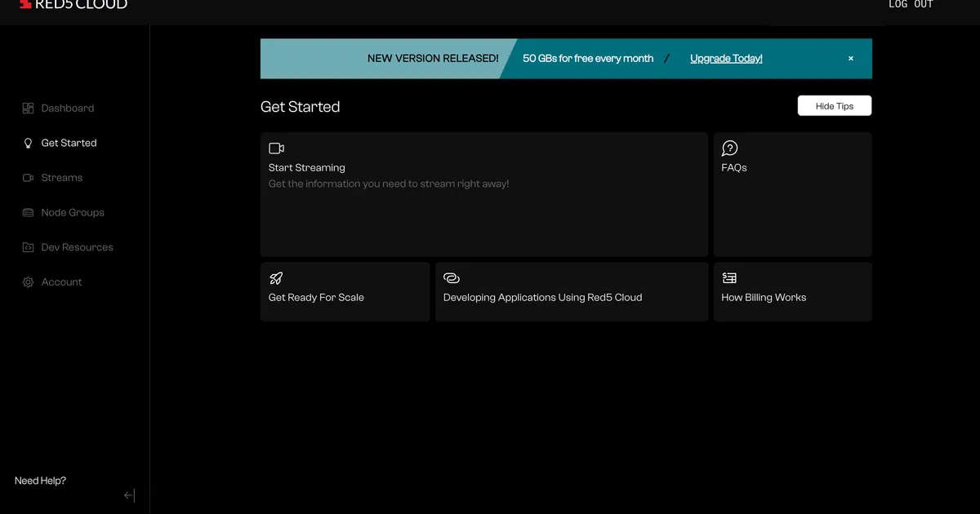
Task: Dismiss the new version banner
Action: pos(850,59)
